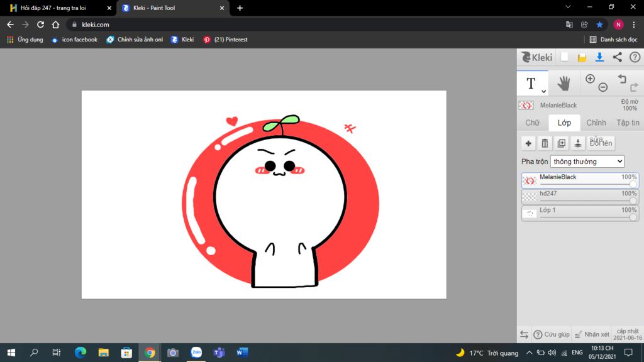Click the cập nhật 2021-06-16 update note

point(627,334)
